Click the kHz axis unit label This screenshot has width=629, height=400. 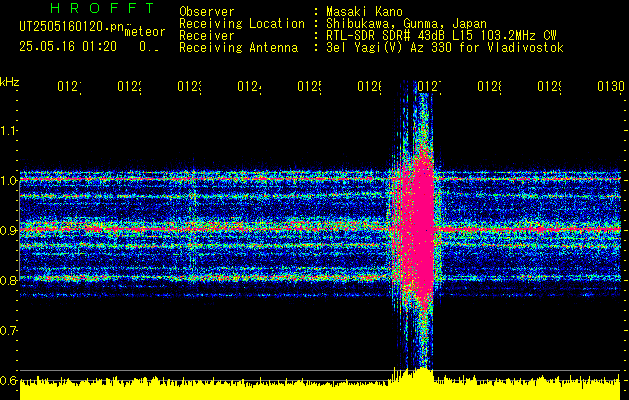[9, 82]
